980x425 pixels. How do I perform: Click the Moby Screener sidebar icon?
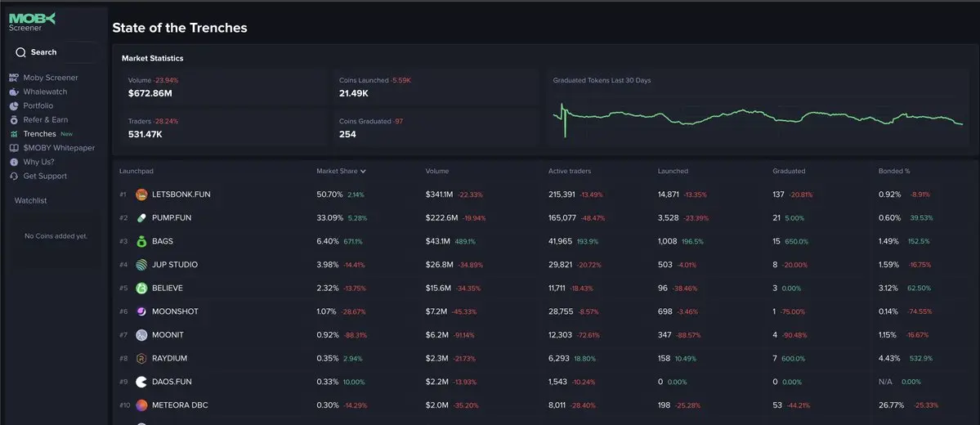coord(14,78)
